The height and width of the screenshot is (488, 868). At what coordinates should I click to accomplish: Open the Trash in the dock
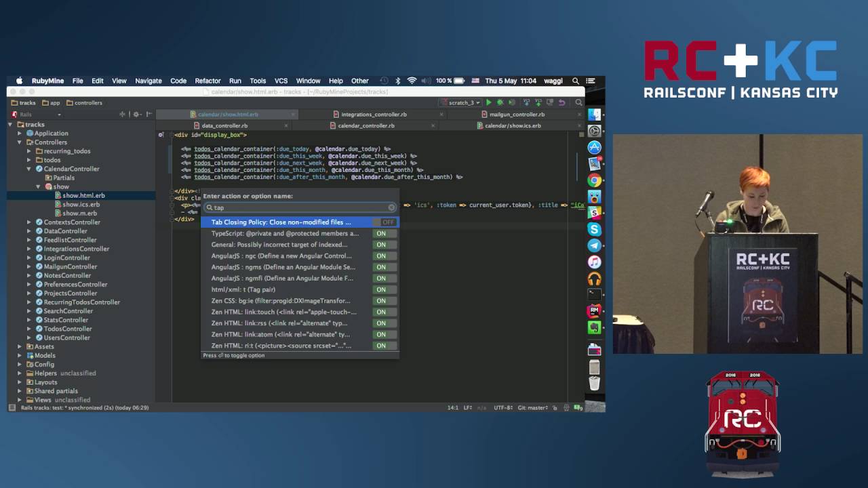[594, 383]
